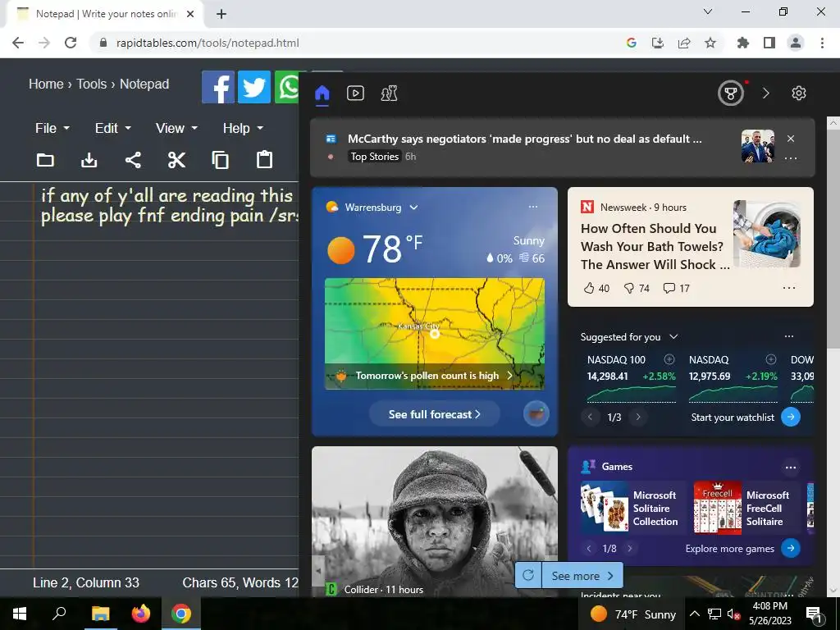
Task: Open the Tomorrow's pollen count is high link
Action: coord(434,376)
